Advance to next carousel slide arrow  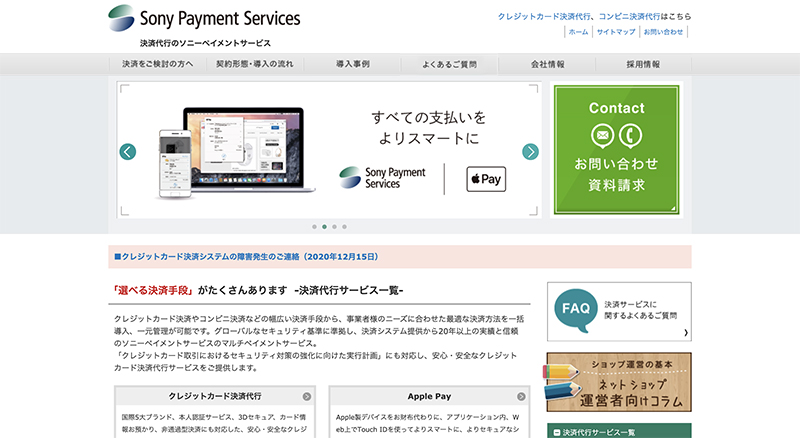(531, 152)
